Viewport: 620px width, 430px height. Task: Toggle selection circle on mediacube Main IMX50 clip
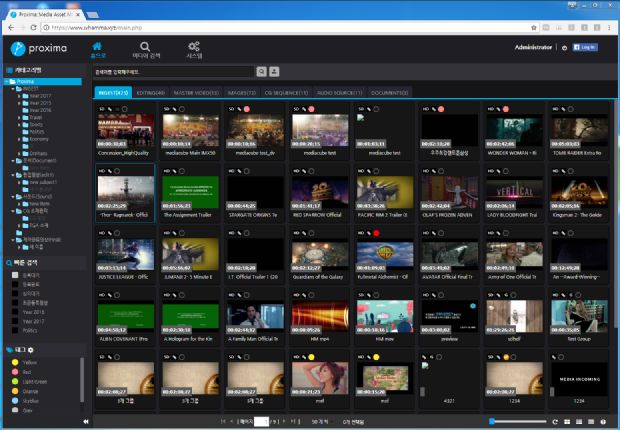(x=182, y=109)
